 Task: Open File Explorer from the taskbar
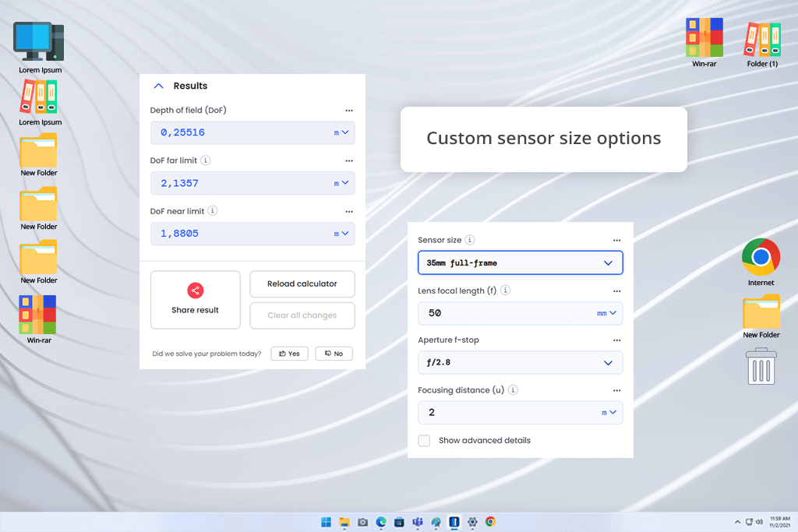tap(344, 522)
